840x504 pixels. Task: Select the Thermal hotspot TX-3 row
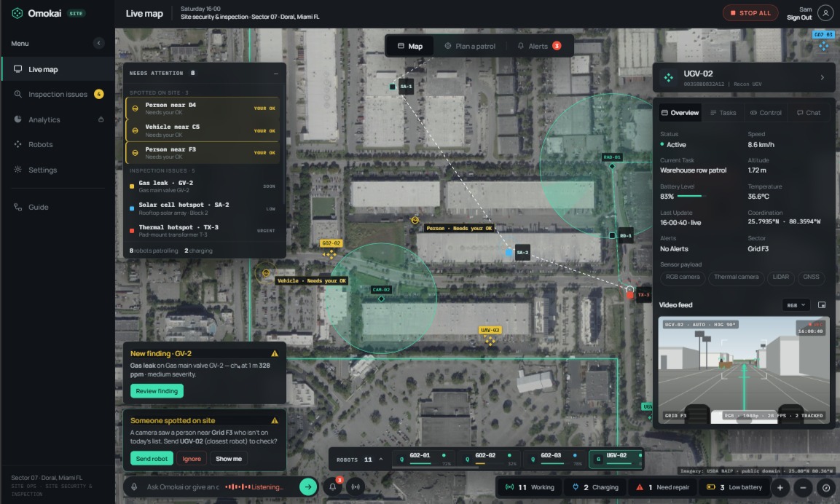pyautogui.click(x=203, y=231)
